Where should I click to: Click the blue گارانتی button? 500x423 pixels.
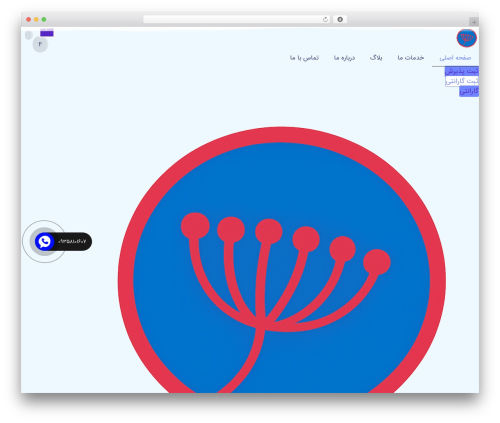pos(469,91)
